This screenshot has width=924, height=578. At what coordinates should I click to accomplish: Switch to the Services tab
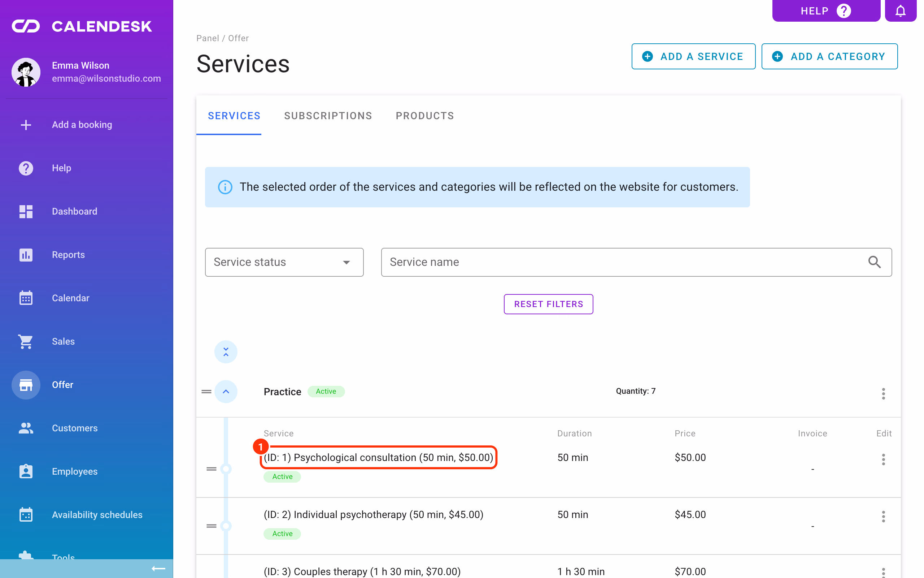(x=234, y=116)
